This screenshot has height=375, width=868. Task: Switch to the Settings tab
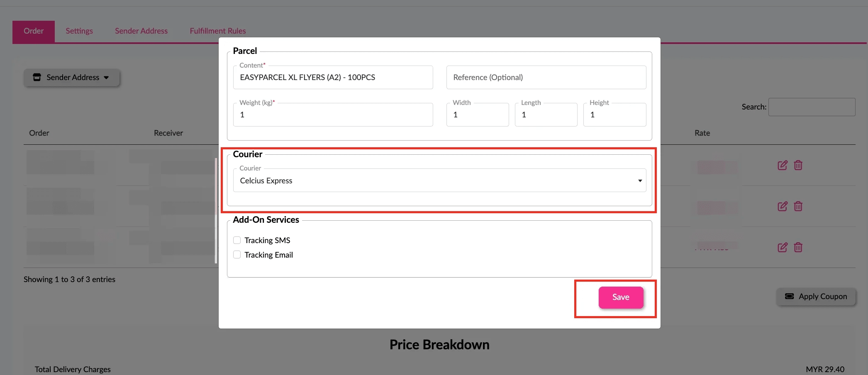79,30
